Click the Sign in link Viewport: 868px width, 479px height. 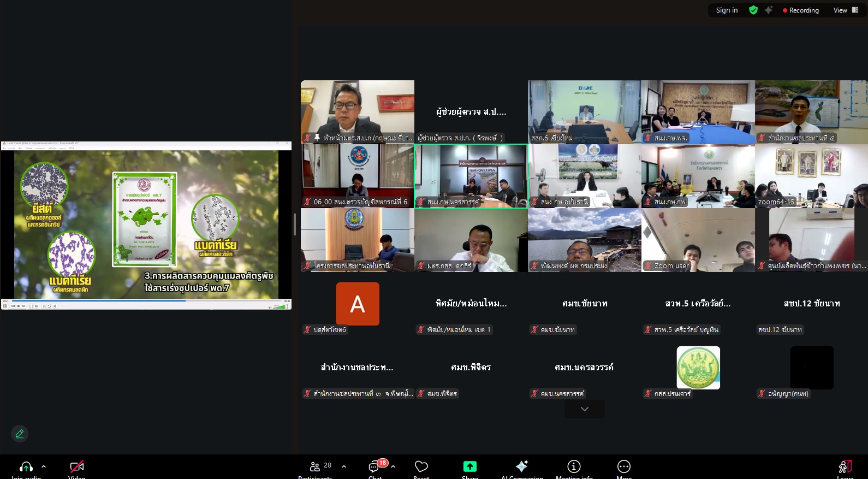[x=727, y=10]
